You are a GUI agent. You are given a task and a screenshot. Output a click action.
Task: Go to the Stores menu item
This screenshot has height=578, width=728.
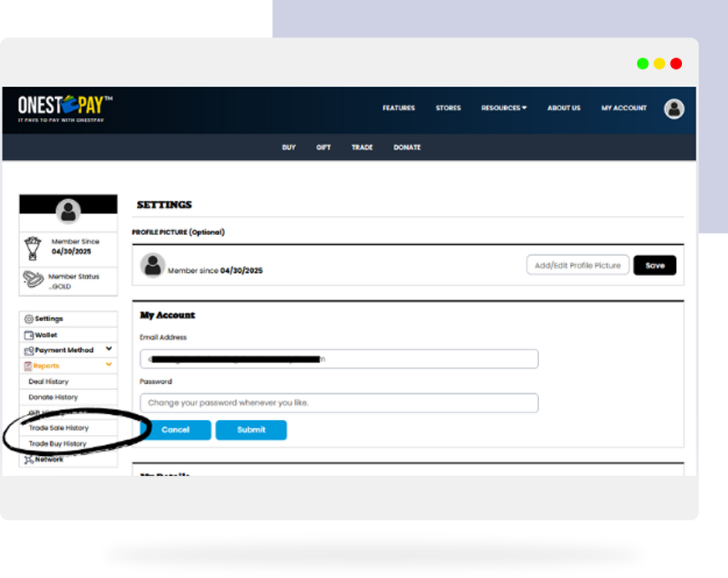[x=448, y=108]
